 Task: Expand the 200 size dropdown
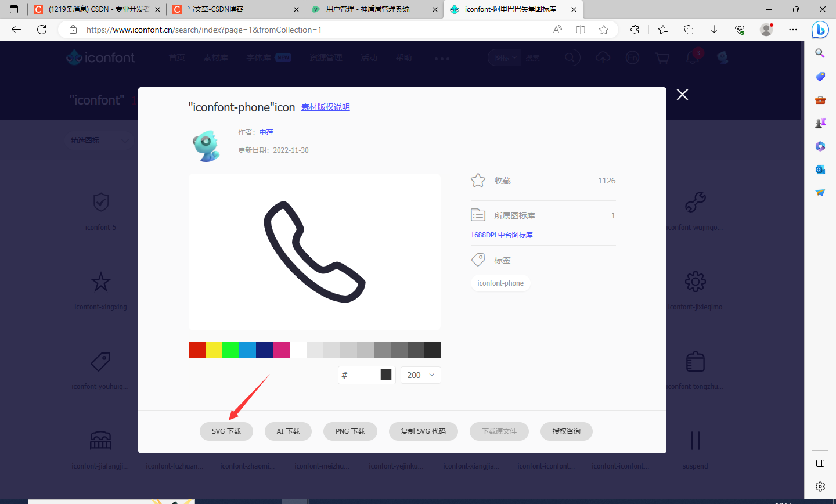click(x=421, y=375)
